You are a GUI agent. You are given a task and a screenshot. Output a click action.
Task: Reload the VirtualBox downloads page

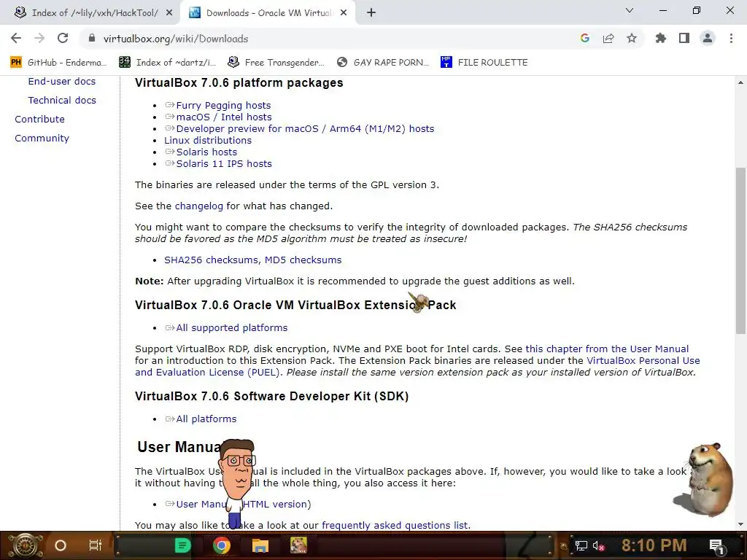[63, 38]
